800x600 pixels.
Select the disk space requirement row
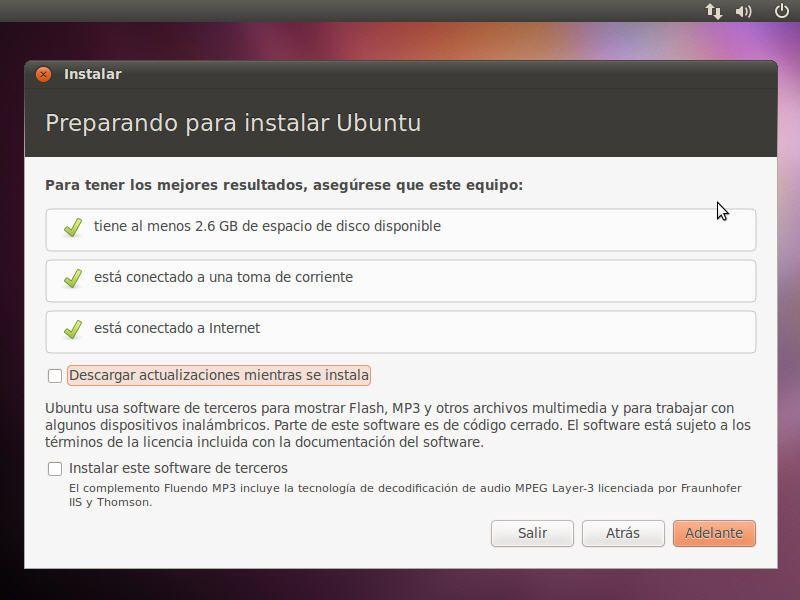[401, 230]
